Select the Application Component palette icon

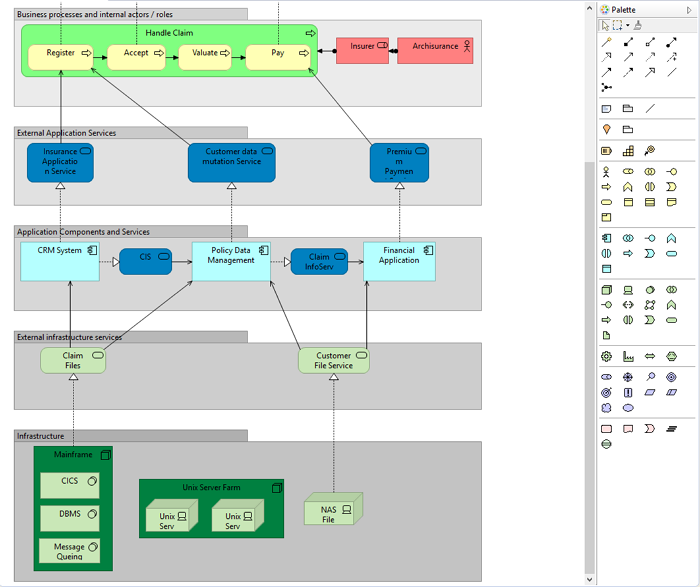[x=606, y=238]
